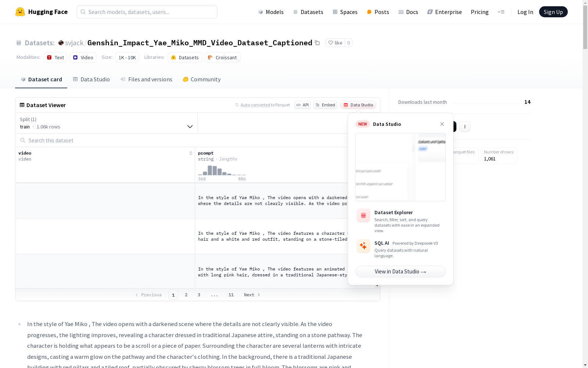
Task: Click the Embed button
Action: click(x=325, y=105)
